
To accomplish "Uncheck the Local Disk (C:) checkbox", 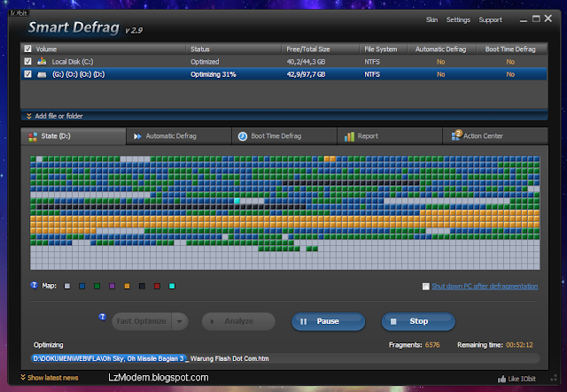I will coord(27,61).
